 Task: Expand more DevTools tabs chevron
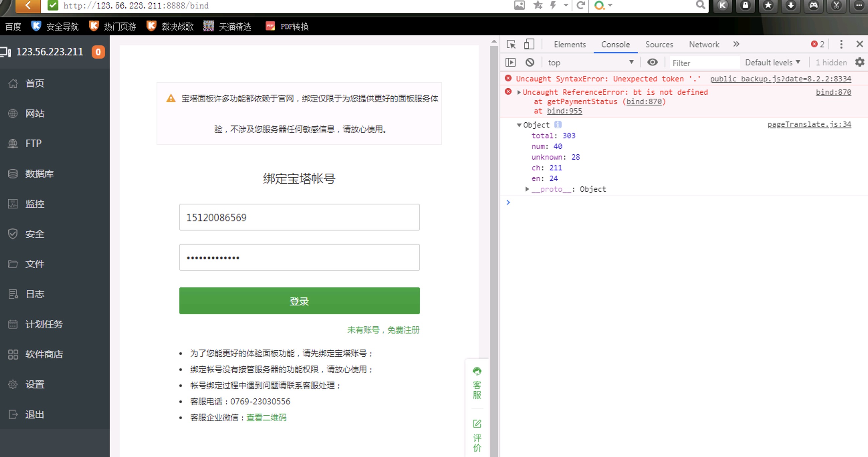pos(736,44)
